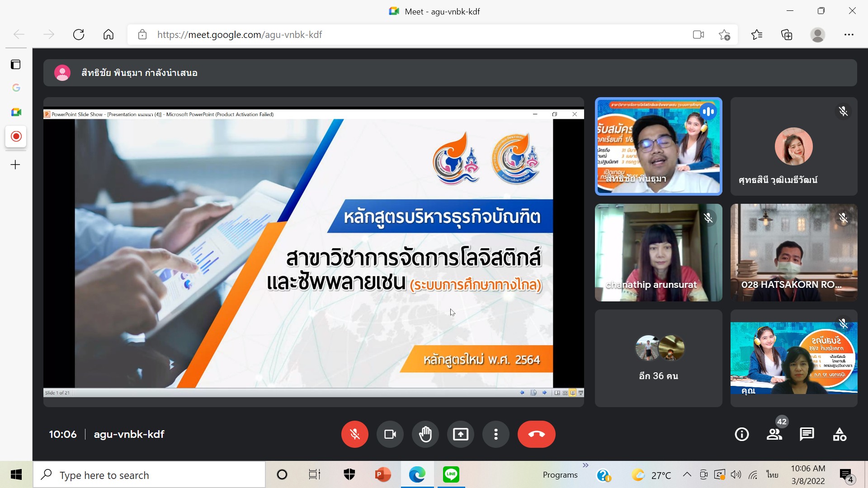This screenshot has width=868, height=488.
Task: Open the LINE app from taskbar
Action: 451,474
